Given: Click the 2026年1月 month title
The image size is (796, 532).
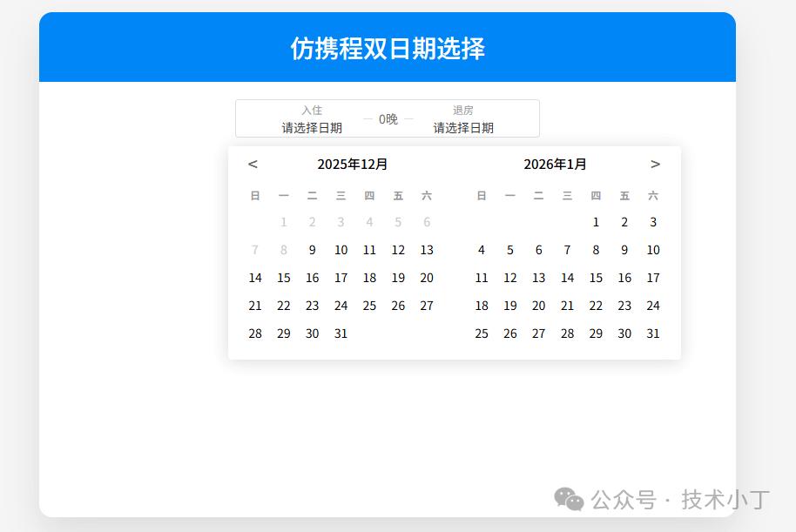Looking at the screenshot, I should pos(555,164).
